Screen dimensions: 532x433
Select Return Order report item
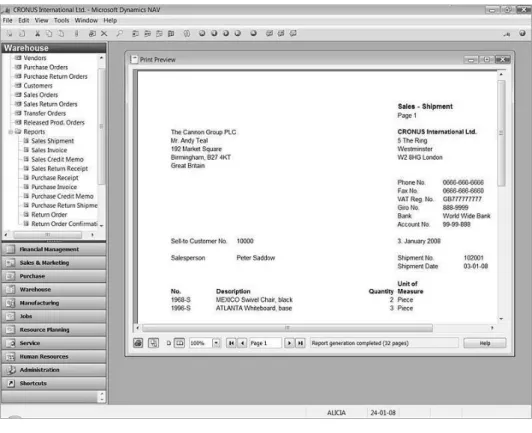[x=49, y=214]
